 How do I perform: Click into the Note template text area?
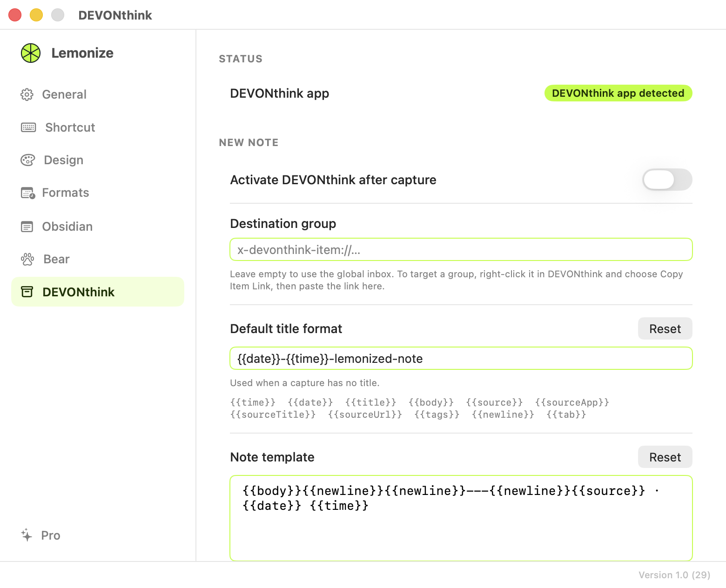pyautogui.click(x=461, y=518)
